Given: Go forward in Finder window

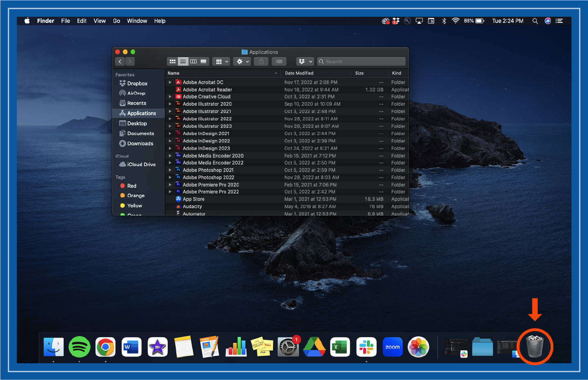Looking at the screenshot, I should pos(130,62).
